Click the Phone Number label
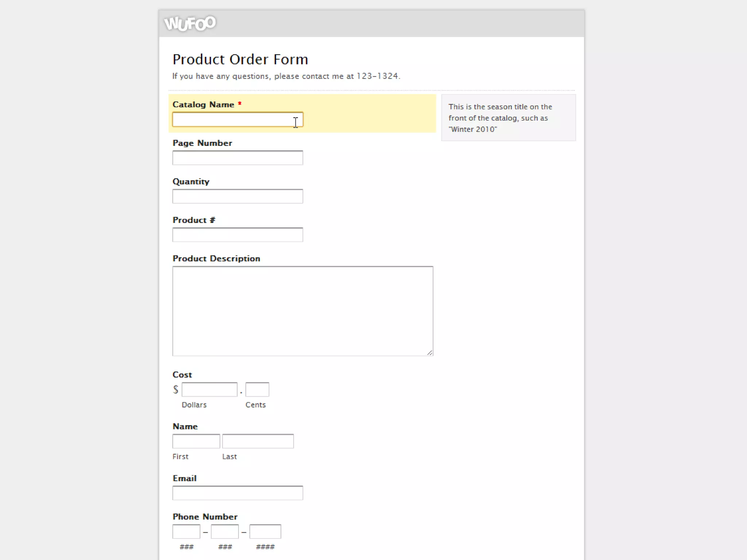747x560 pixels. (205, 517)
